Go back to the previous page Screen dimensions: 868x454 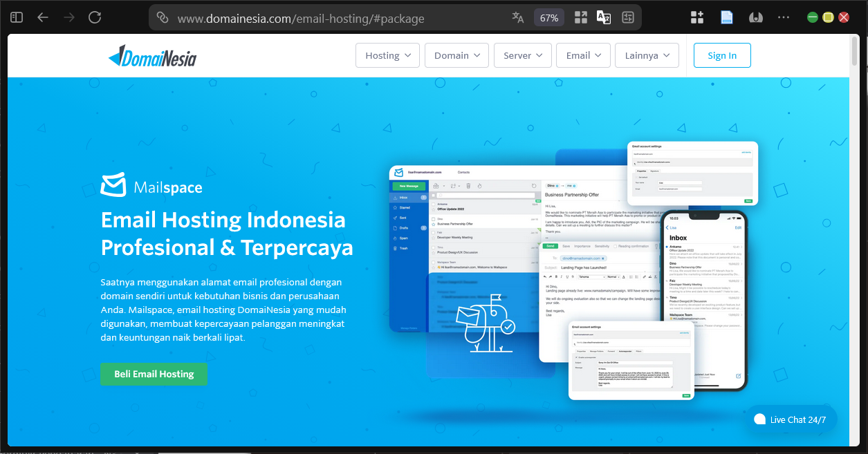43,17
